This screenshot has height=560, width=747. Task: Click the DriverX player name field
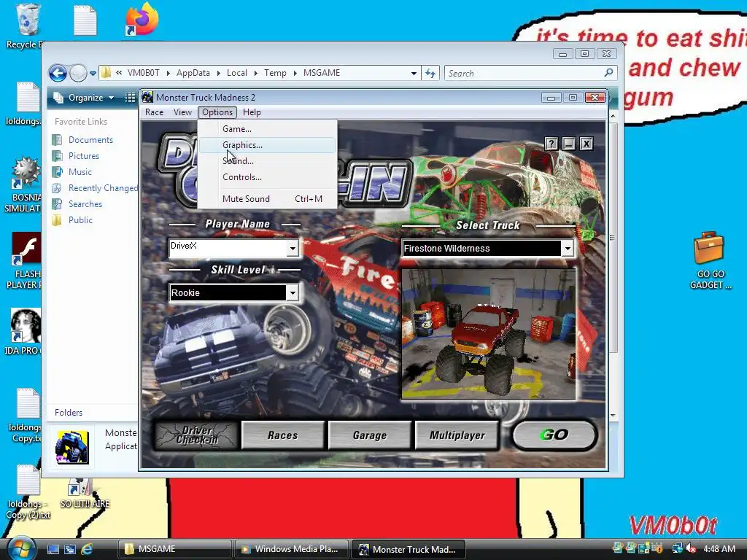pos(228,248)
